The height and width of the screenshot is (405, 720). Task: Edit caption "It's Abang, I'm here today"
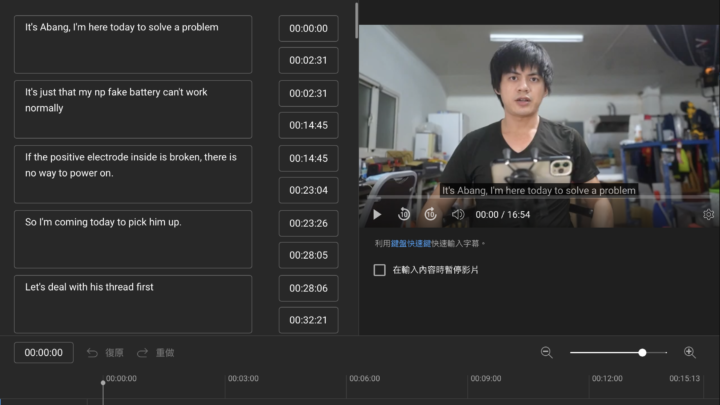click(x=133, y=44)
